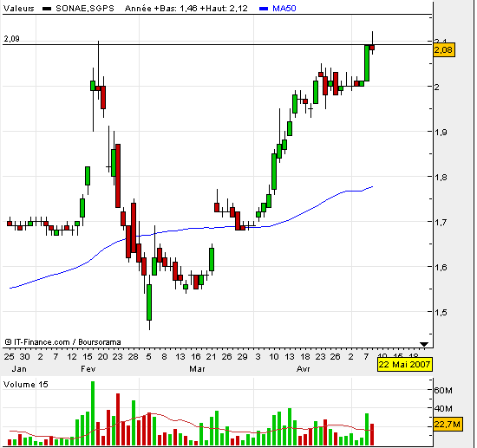Click the SONAE,SGPS legend black marker
477x448 pixels.
[x=47, y=9]
